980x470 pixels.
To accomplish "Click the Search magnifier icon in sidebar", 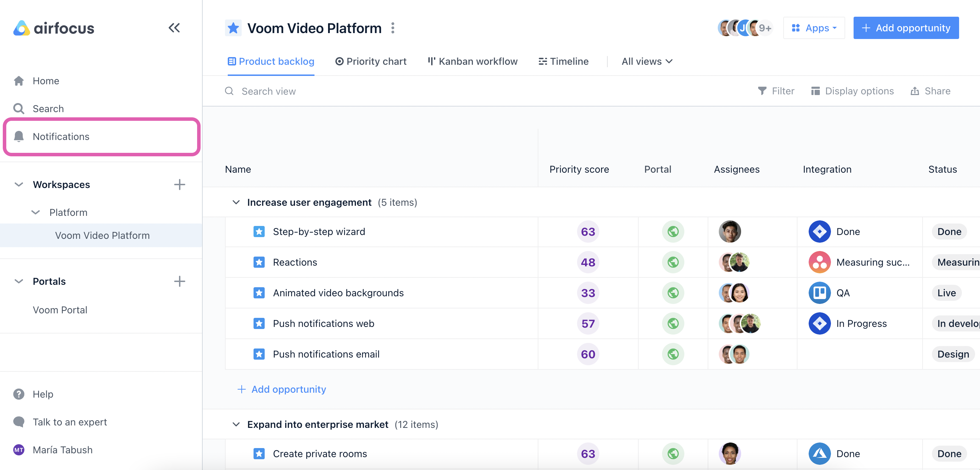I will click(x=19, y=109).
